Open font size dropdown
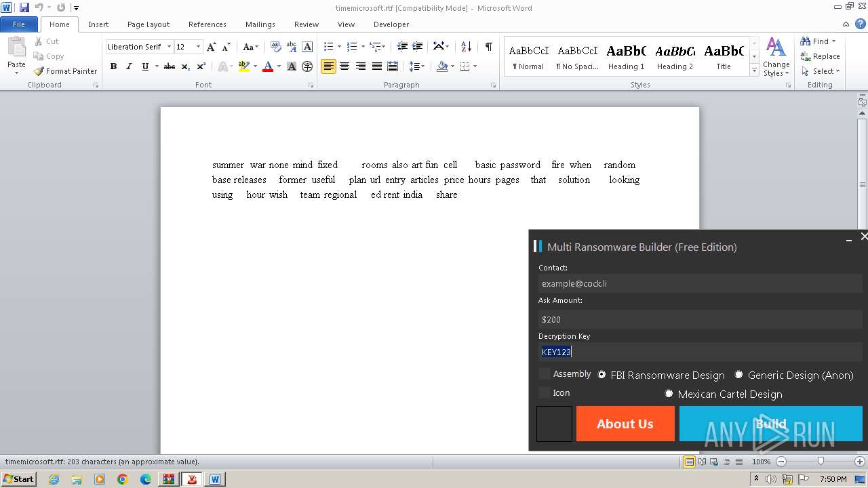 coord(198,47)
